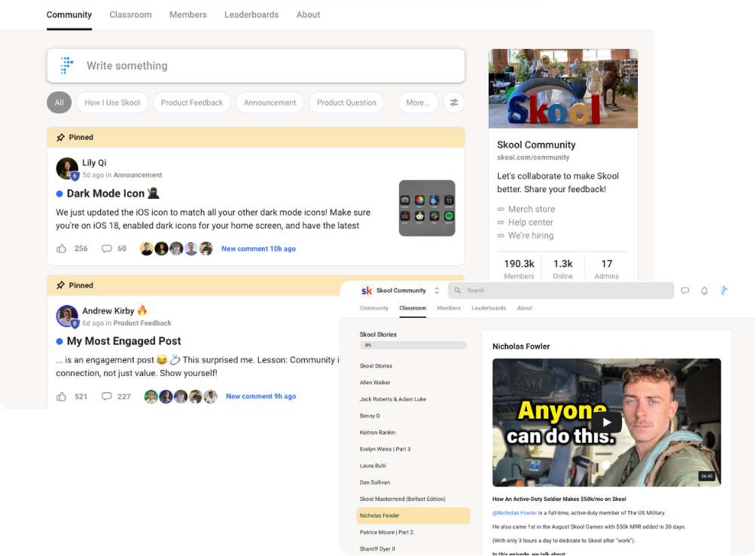Switch to the Classroom tab in main window
Image resolution: width=756 pixels, height=556 pixels.
tap(131, 15)
